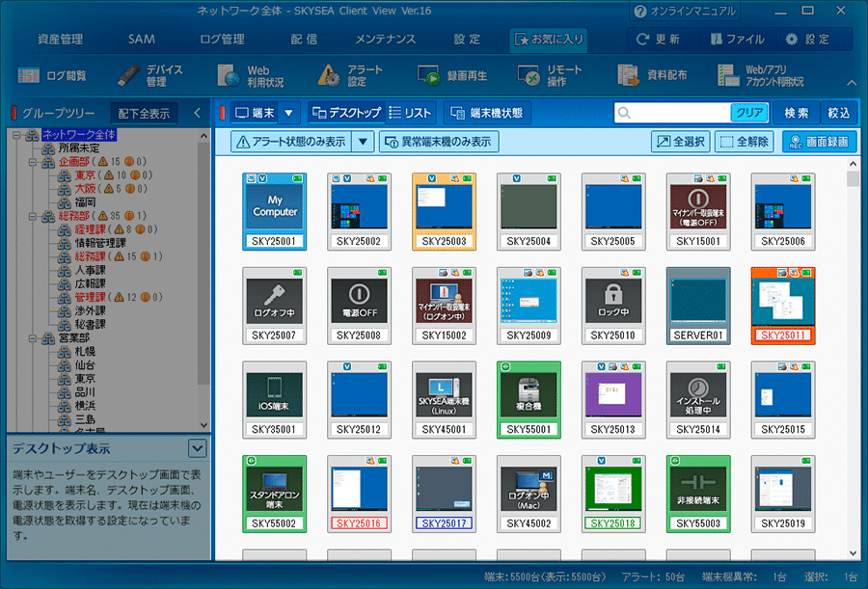This screenshot has width=868, height=589.
Task: Select powered-off terminal SKY15001
Action: [698, 211]
